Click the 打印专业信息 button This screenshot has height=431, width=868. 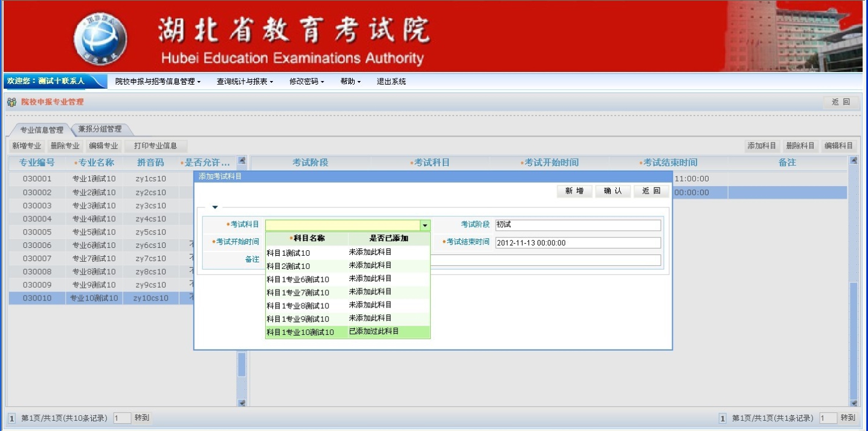[x=155, y=146]
